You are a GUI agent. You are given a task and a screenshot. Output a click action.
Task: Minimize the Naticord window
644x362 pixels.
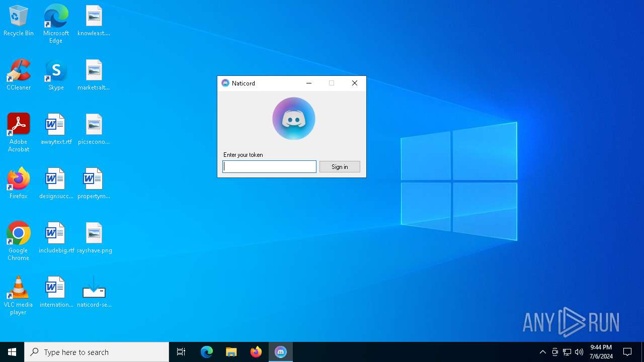click(309, 83)
